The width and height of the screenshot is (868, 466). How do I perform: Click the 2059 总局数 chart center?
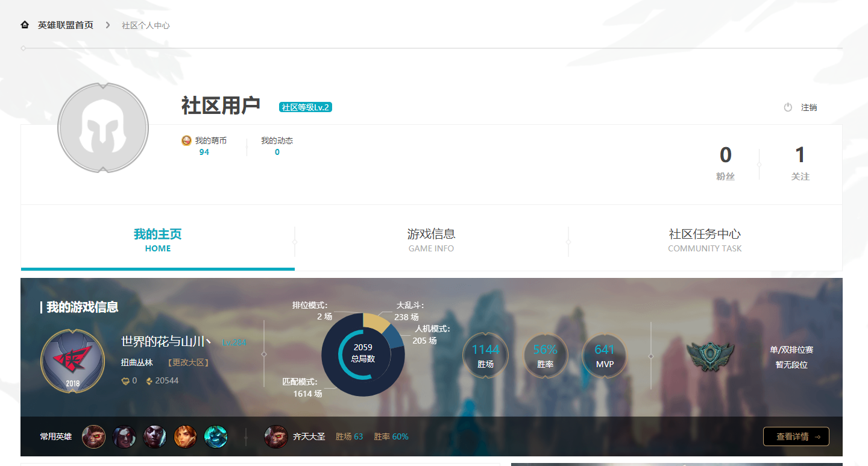(x=363, y=354)
